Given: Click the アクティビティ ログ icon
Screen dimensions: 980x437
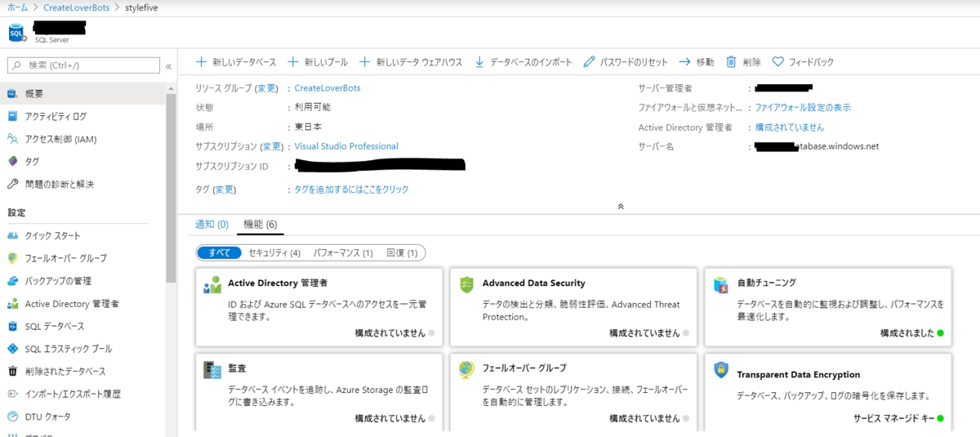Looking at the screenshot, I should pyautogui.click(x=12, y=116).
